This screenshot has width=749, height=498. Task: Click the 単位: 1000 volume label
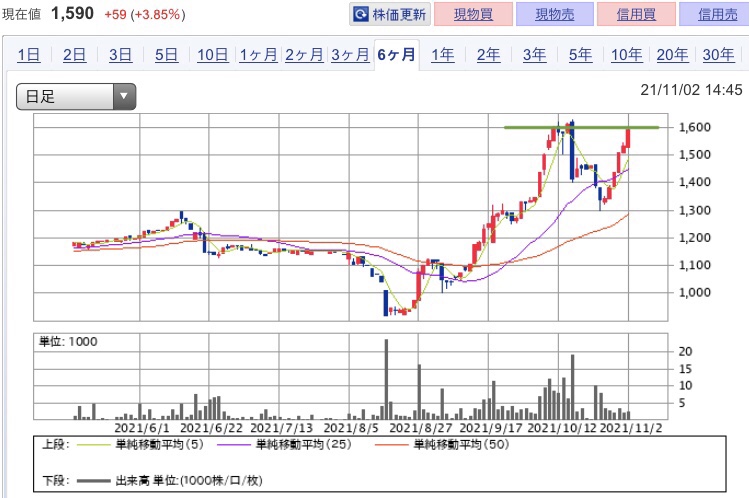click(x=68, y=341)
